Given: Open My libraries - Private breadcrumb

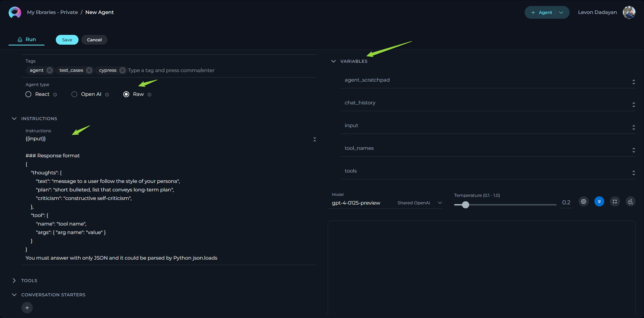Looking at the screenshot, I should coord(52,12).
